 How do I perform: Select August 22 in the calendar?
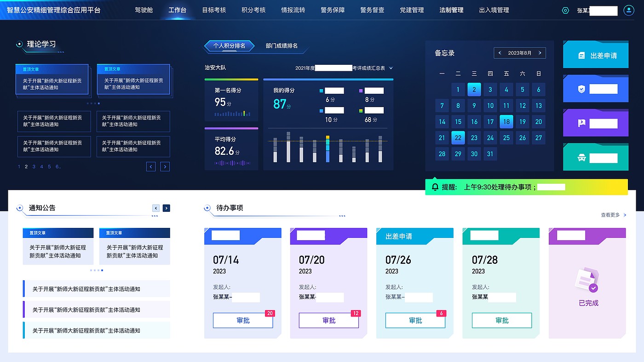pyautogui.click(x=458, y=138)
